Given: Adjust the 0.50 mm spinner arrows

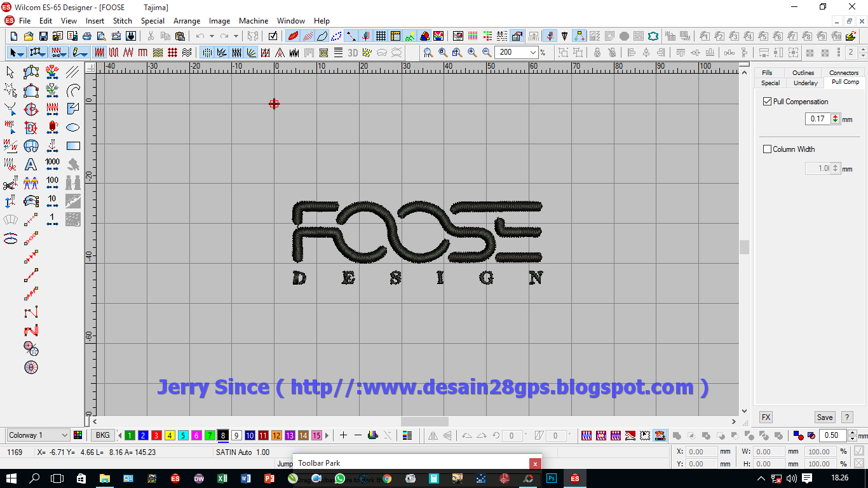Looking at the screenshot, I should click(852, 435).
